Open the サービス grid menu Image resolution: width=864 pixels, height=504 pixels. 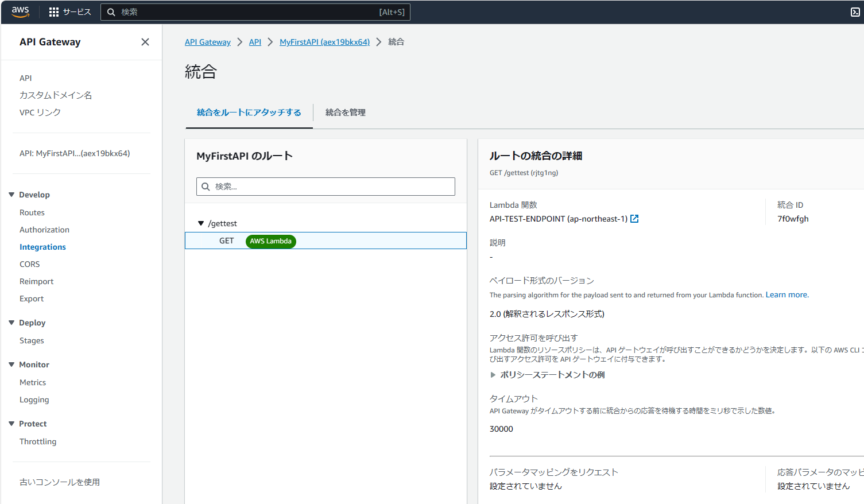tap(54, 12)
